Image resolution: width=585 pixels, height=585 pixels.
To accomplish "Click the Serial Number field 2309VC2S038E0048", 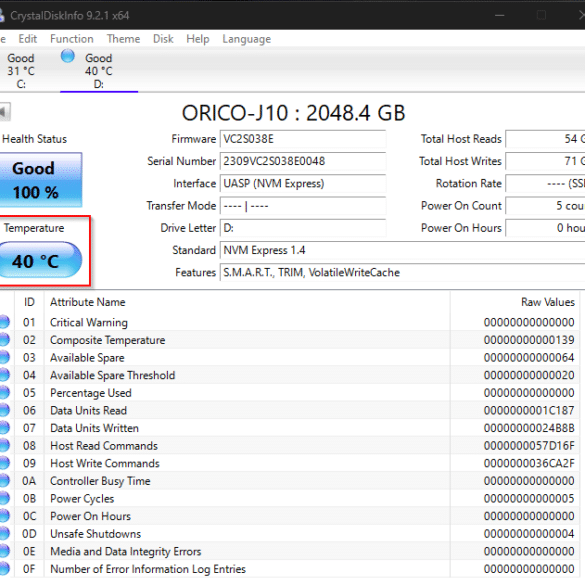I will [x=303, y=161].
